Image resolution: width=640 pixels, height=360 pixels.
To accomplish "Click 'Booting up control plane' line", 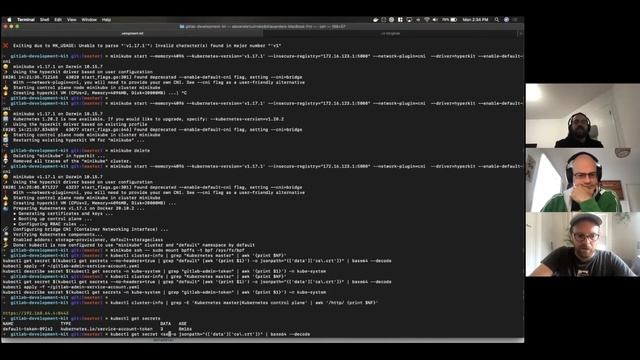I will (52, 219).
